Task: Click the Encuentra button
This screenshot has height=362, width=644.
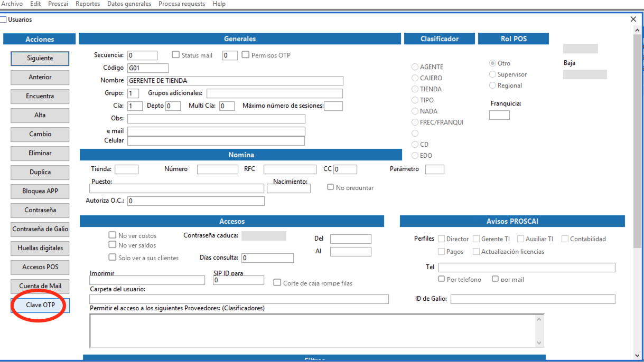Action: tap(40, 96)
